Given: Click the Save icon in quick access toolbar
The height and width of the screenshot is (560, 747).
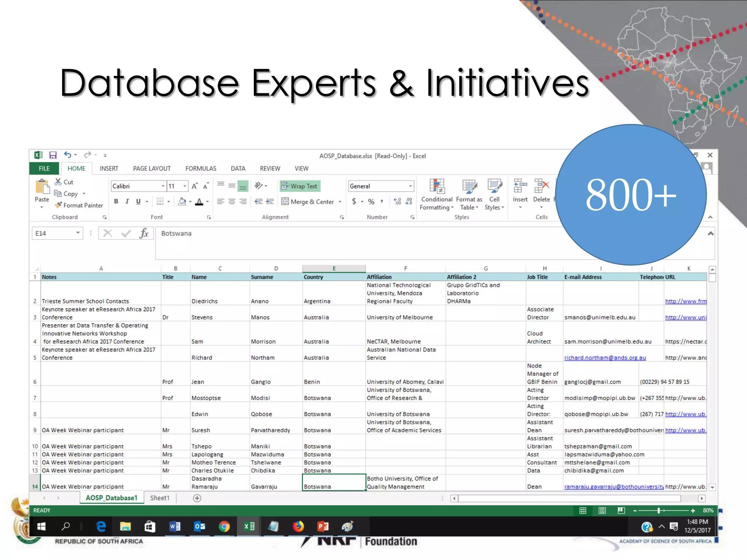Looking at the screenshot, I should click(x=53, y=155).
